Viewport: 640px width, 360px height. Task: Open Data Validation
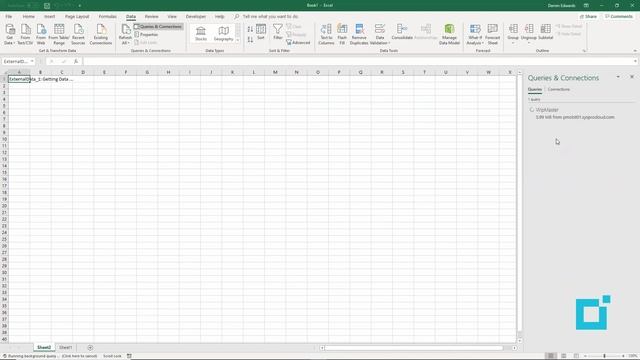point(380,34)
